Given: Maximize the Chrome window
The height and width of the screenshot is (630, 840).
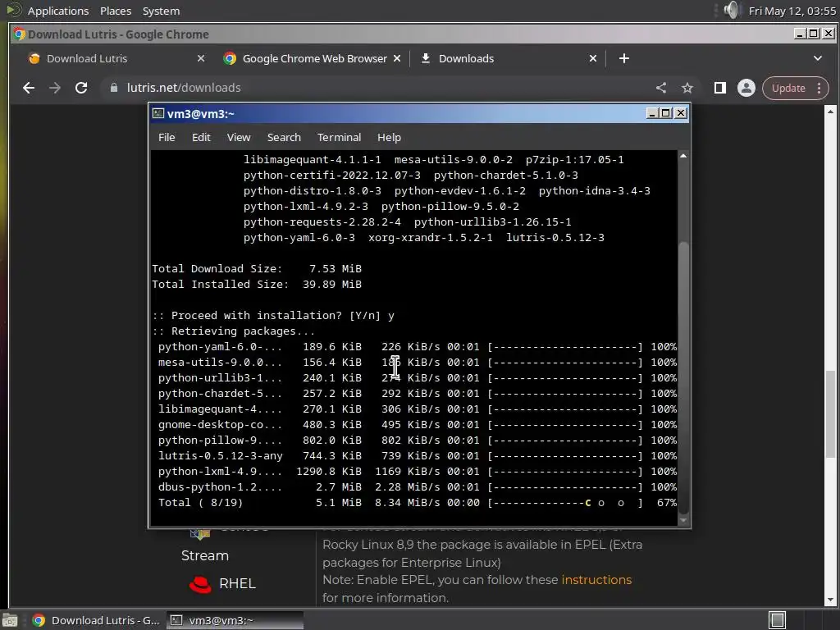Looking at the screenshot, I should coord(813,34).
